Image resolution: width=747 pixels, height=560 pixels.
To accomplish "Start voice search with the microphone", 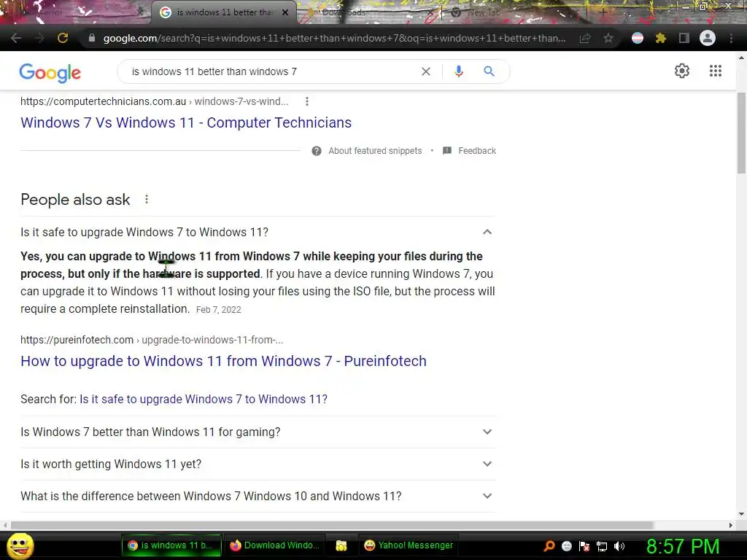I will point(459,71).
